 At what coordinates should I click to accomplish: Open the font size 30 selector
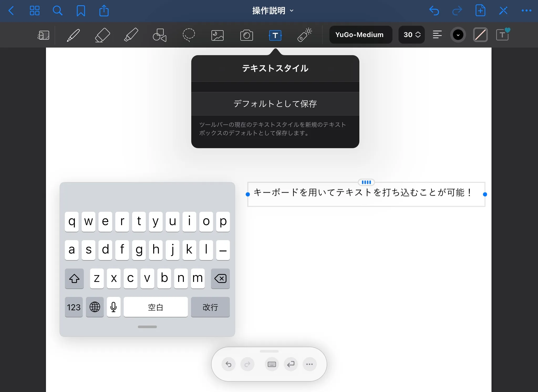pos(412,35)
